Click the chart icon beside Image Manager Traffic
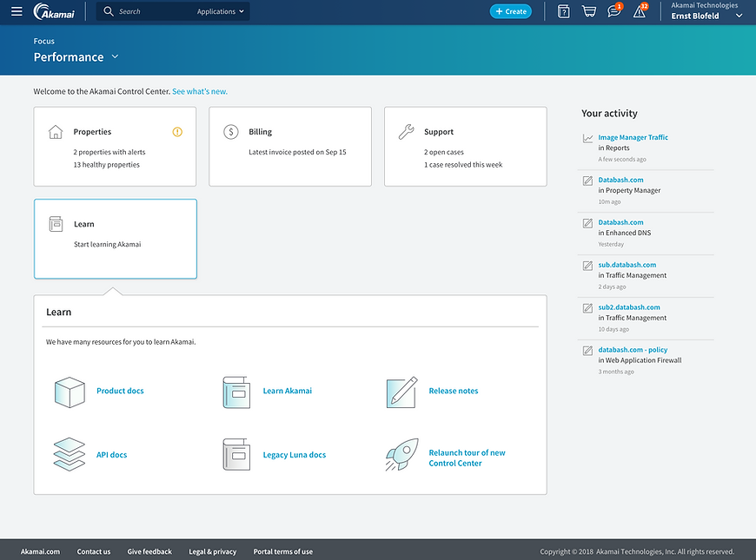The image size is (756, 560). [x=587, y=138]
